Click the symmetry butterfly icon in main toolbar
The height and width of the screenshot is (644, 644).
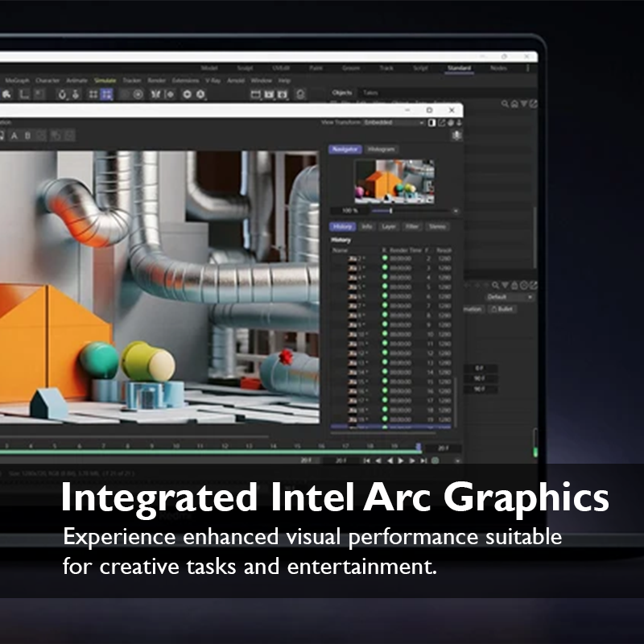click(155, 94)
